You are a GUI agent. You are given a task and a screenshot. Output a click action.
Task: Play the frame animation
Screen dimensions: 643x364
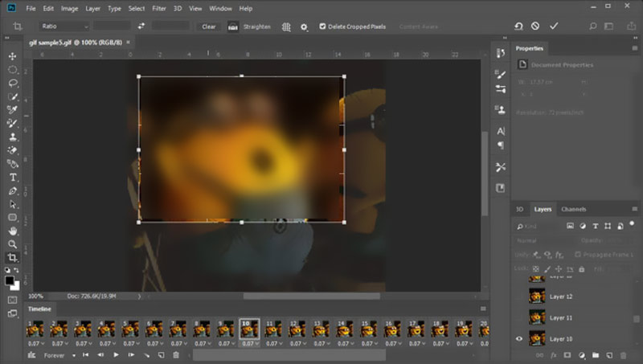pos(116,355)
